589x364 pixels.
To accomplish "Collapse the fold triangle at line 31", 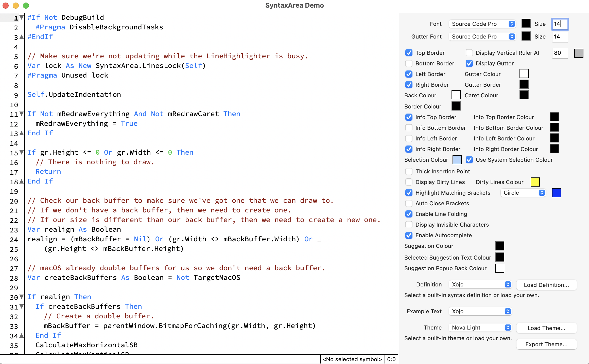I will tap(22, 306).
